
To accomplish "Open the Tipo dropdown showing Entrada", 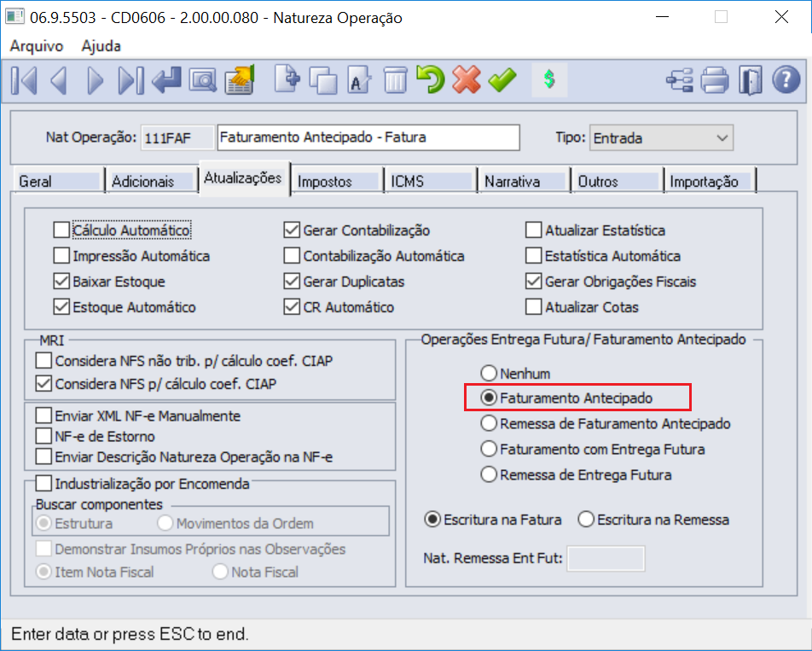I will tap(661, 137).
